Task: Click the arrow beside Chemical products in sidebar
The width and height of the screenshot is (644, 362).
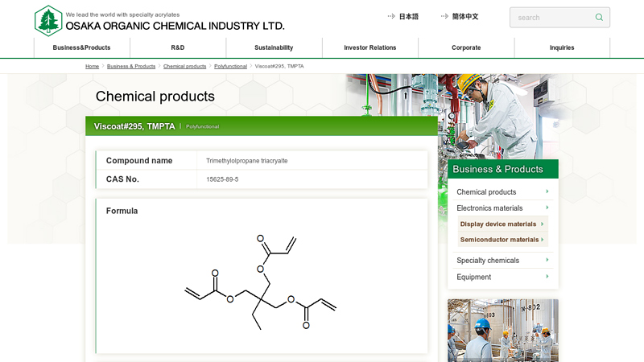Action: pyautogui.click(x=547, y=191)
